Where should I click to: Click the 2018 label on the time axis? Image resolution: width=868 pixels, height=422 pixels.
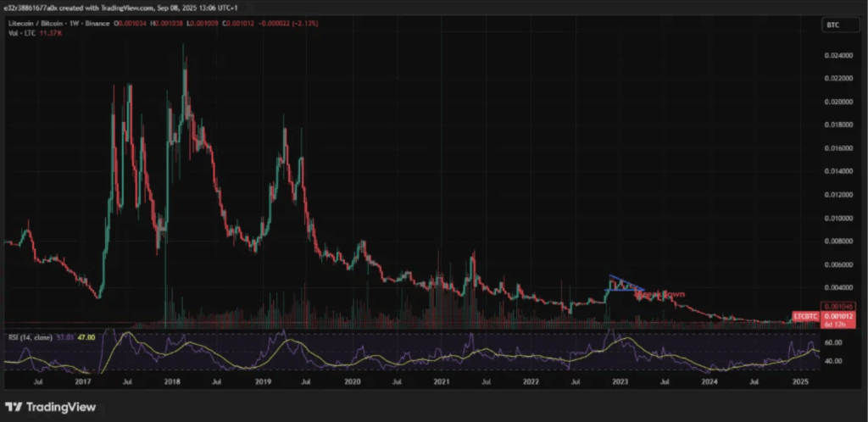pos(171,382)
